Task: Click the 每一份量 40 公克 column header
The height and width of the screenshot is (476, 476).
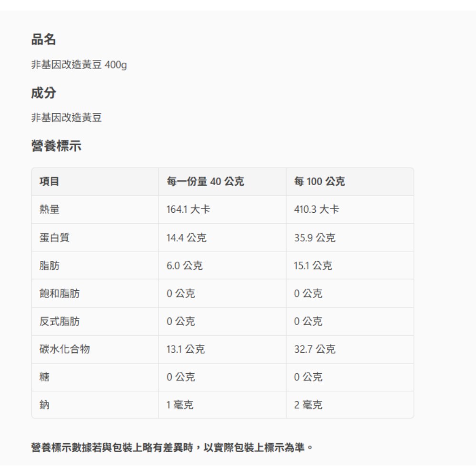Action: click(x=205, y=181)
